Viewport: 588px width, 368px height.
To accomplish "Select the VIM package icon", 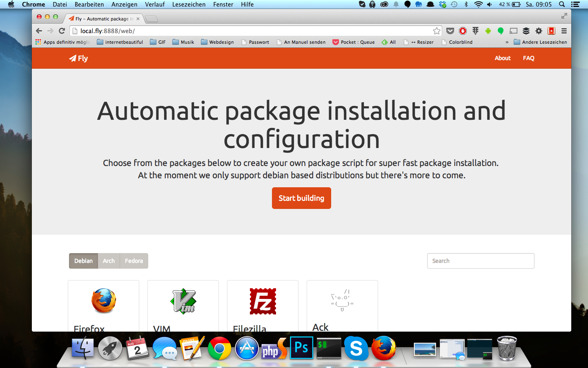I will pyautogui.click(x=183, y=301).
